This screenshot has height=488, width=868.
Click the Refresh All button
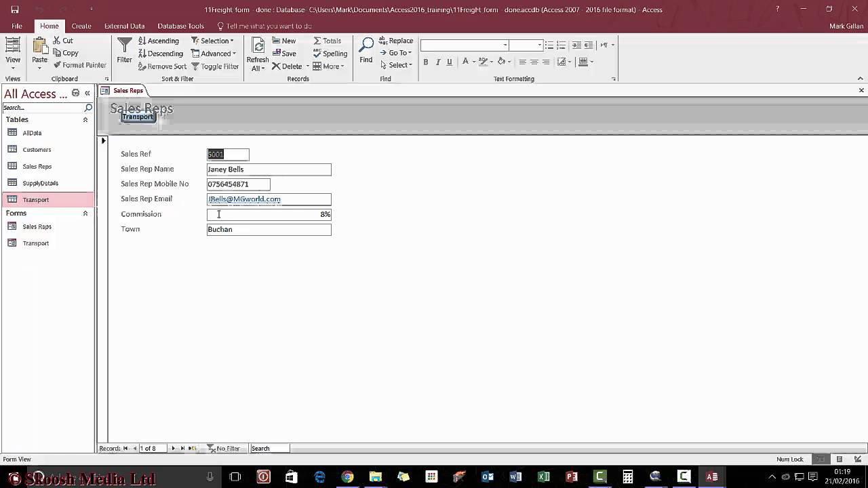[x=258, y=54]
